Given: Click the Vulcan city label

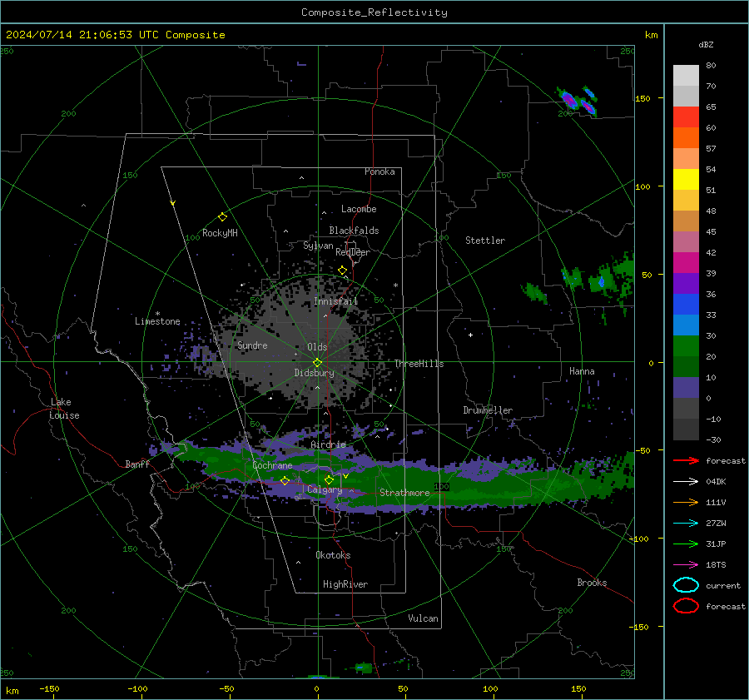Looking at the screenshot, I should [x=423, y=618].
